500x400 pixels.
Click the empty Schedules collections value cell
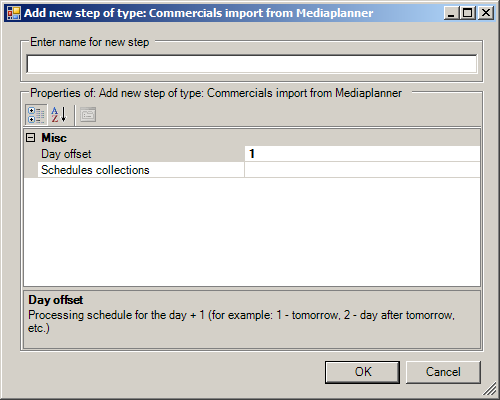click(362, 170)
